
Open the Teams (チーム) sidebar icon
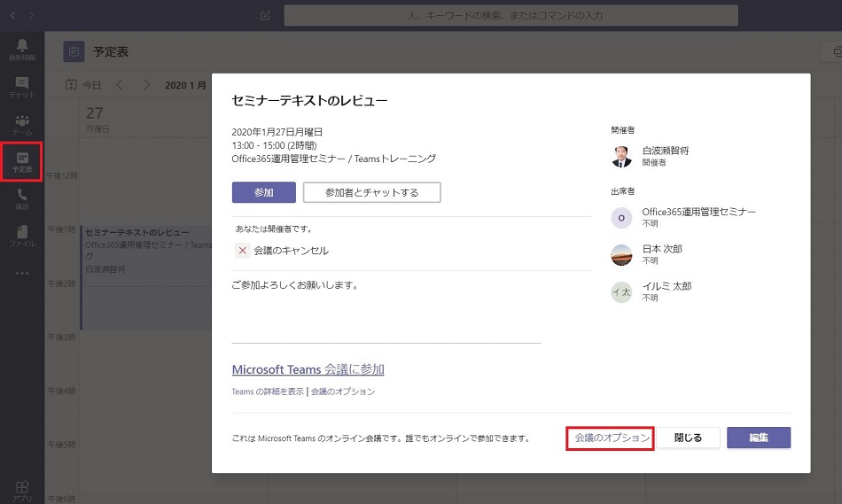[x=22, y=125]
